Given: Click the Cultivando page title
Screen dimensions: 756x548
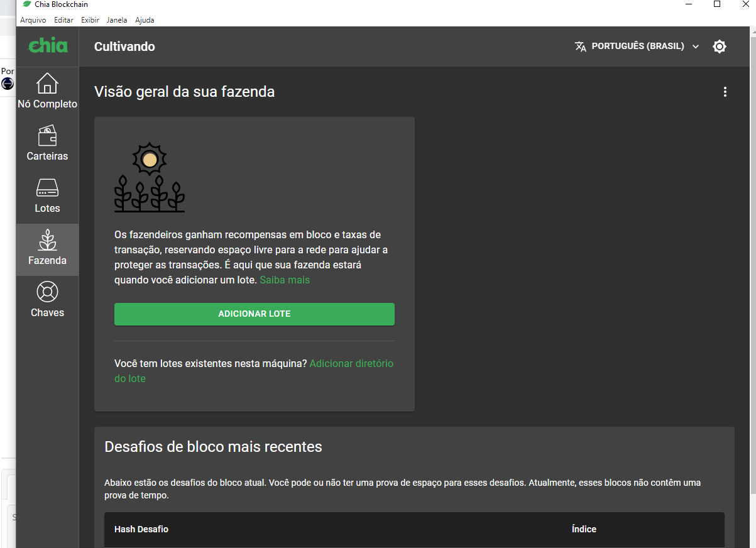Looking at the screenshot, I should [x=124, y=47].
